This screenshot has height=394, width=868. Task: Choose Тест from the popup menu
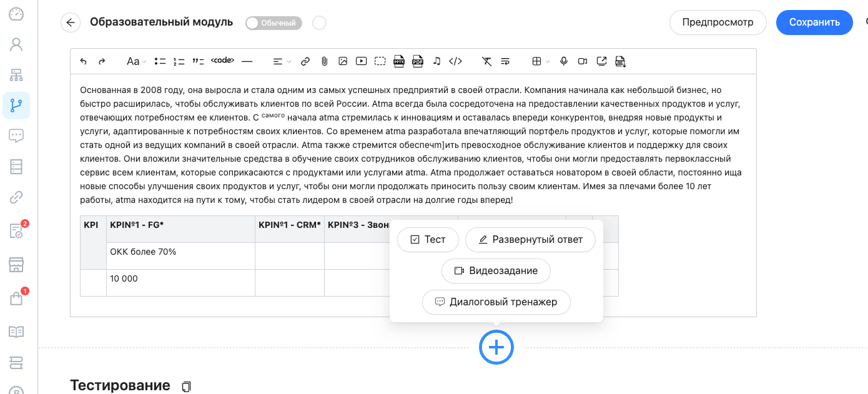coord(428,240)
